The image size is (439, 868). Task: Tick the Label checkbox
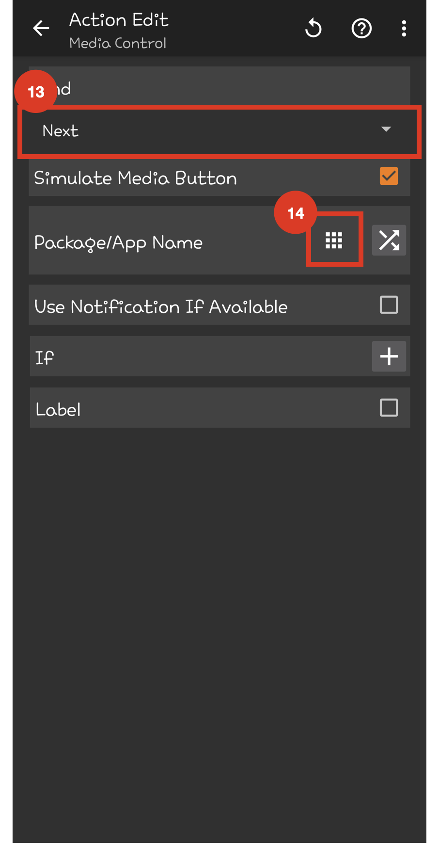point(389,408)
